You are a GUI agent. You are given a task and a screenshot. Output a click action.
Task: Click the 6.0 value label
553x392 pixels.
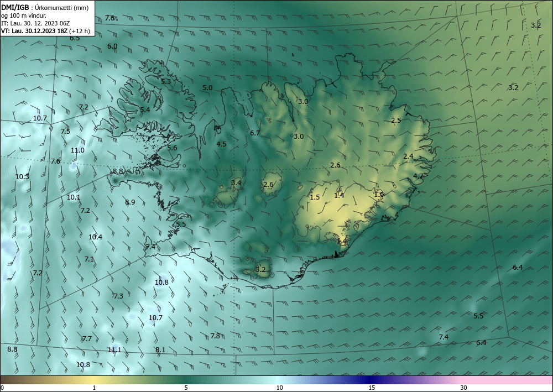point(112,46)
